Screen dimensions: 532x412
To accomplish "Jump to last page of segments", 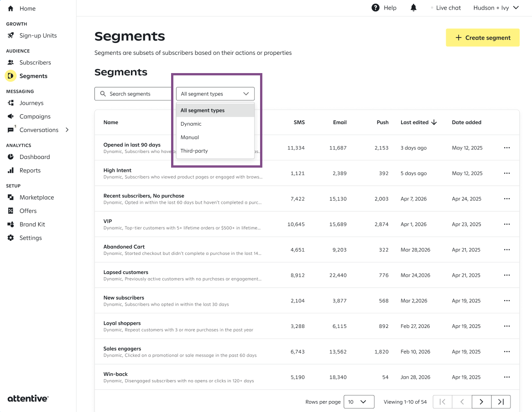I will tap(501, 402).
